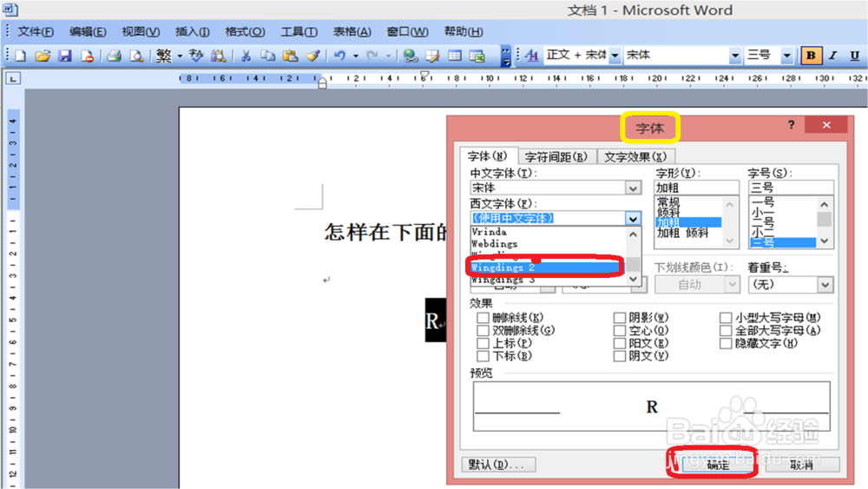Viewport: 868px width, 489px height.
Task: Print the document using the printer icon
Action: 114,56
